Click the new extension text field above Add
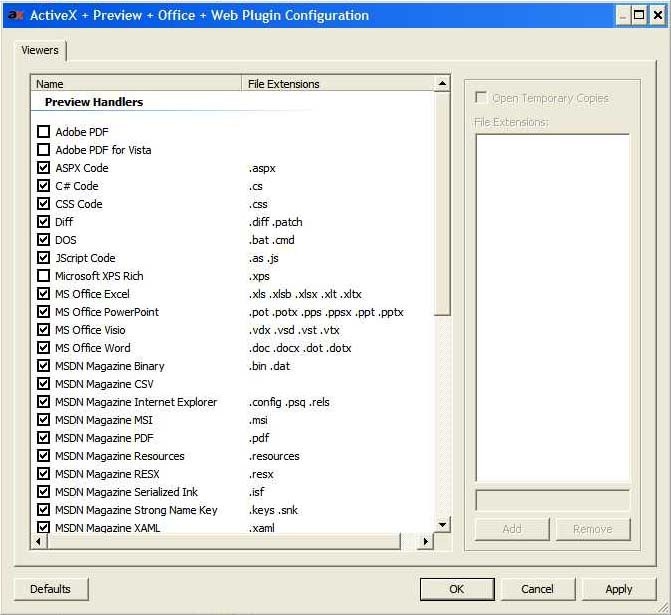 (x=552, y=500)
